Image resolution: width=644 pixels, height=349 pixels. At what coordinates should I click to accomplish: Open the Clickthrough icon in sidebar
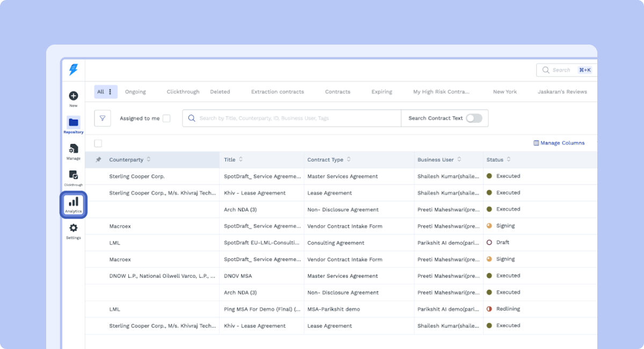(x=74, y=175)
